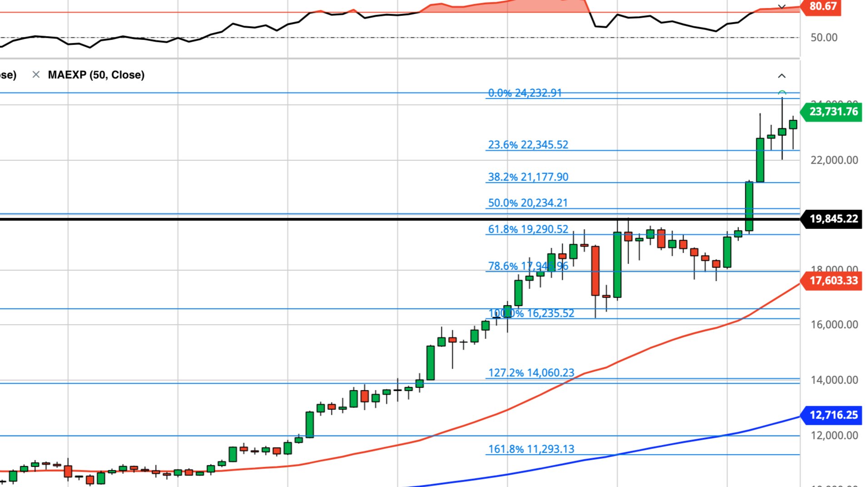The width and height of the screenshot is (868, 487).
Task: Open MAEXP (50, Close) legend entry
Action: point(96,75)
